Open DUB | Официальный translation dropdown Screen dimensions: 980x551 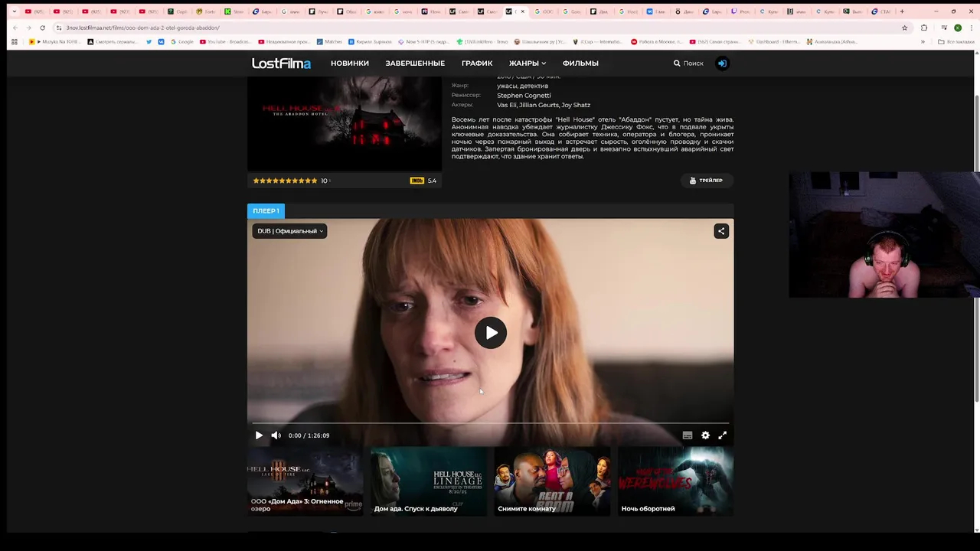coord(290,231)
